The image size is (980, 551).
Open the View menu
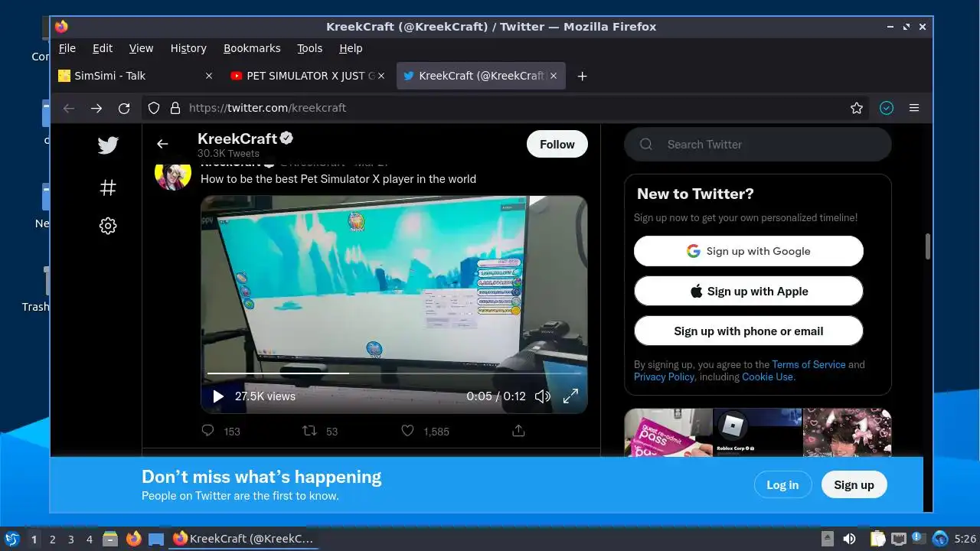click(x=141, y=48)
